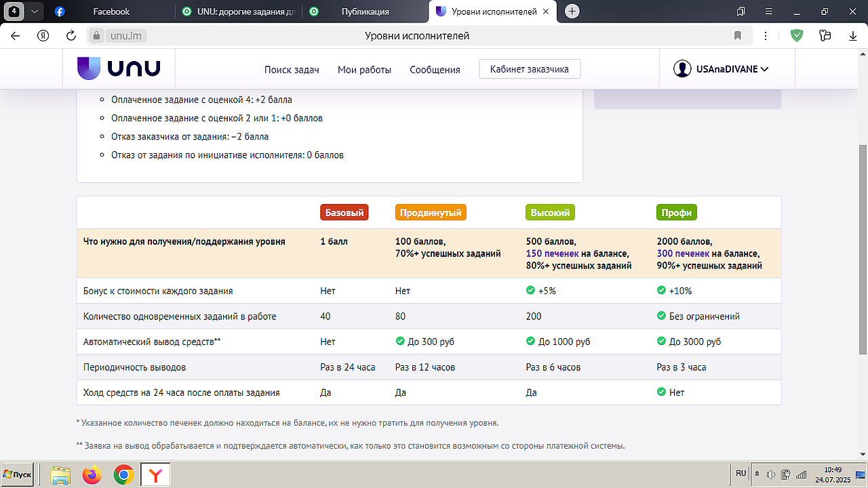Click the Бонус к стоимости каждого задания label
Screen dimensions: 868x488
click(158, 291)
